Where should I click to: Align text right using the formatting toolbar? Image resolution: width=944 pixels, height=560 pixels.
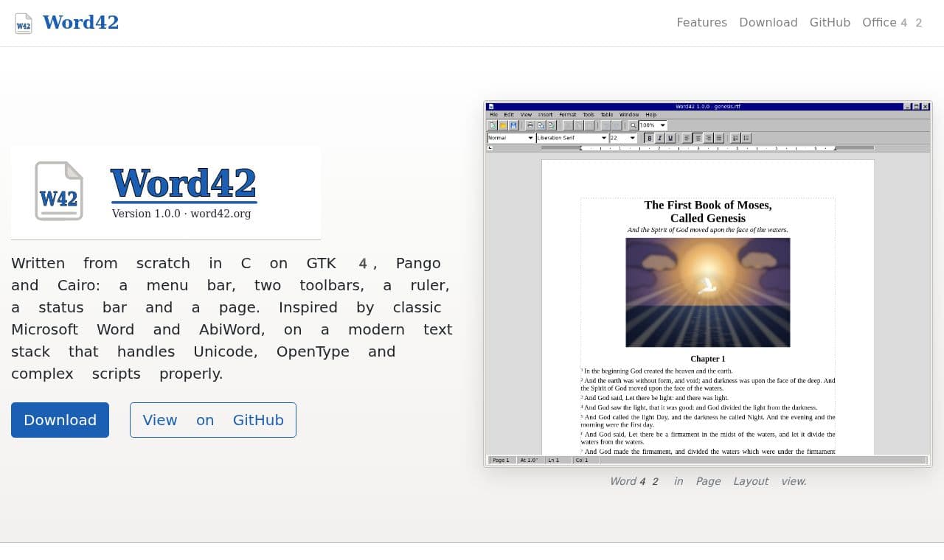point(708,138)
